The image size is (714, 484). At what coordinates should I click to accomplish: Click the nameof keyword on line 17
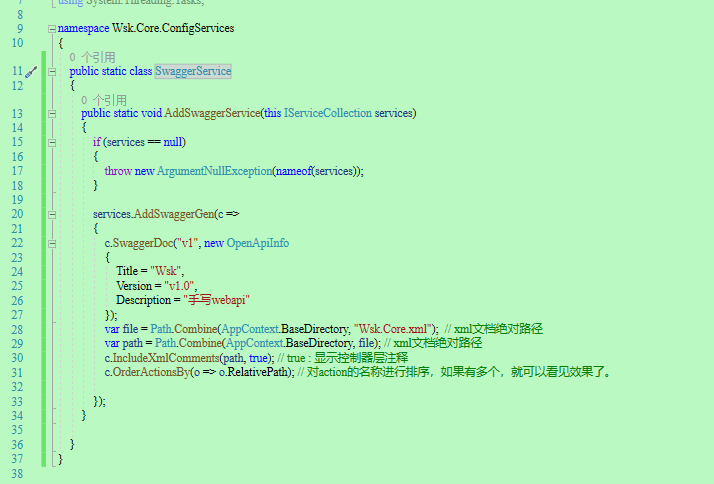coord(294,171)
